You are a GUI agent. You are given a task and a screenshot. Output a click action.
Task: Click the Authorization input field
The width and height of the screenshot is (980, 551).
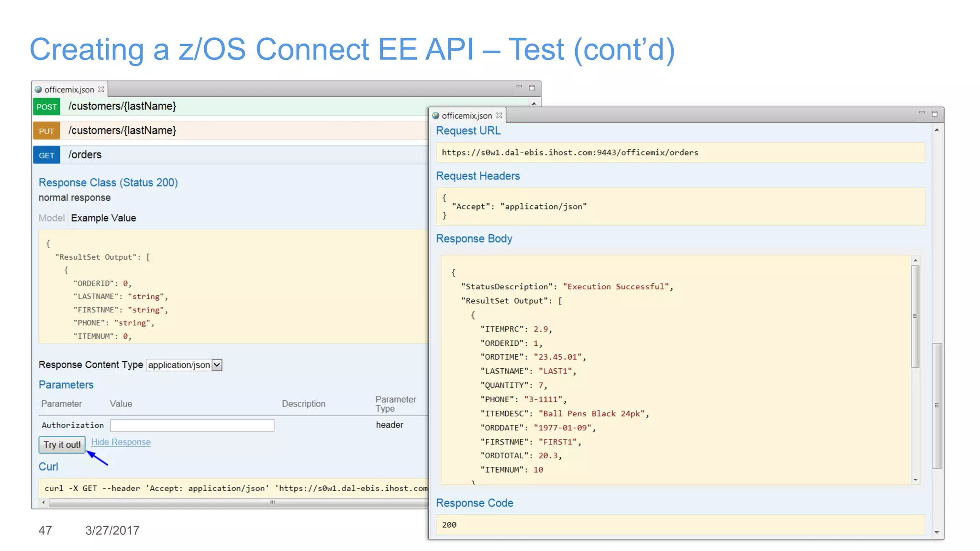tap(192, 425)
